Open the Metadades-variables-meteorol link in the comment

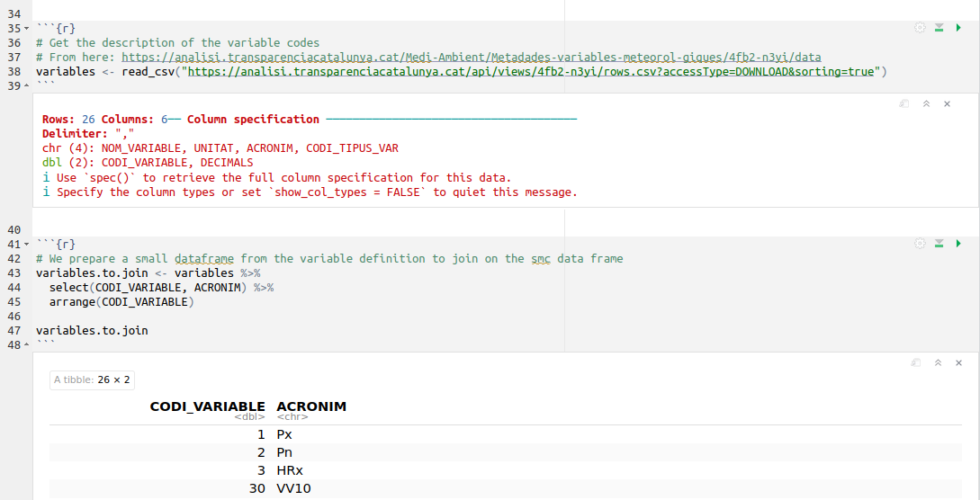[472, 58]
